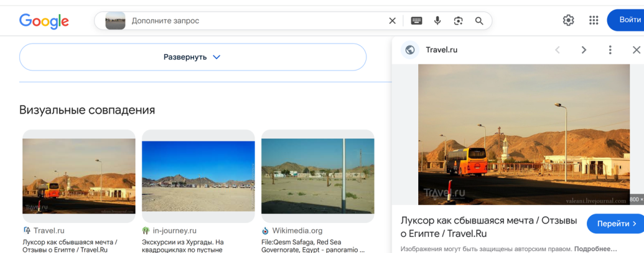Image resolution: width=644 pixels, height=253 pixels.
Task: Click the globe icon in side panel
Action: [x=410, y=50]
